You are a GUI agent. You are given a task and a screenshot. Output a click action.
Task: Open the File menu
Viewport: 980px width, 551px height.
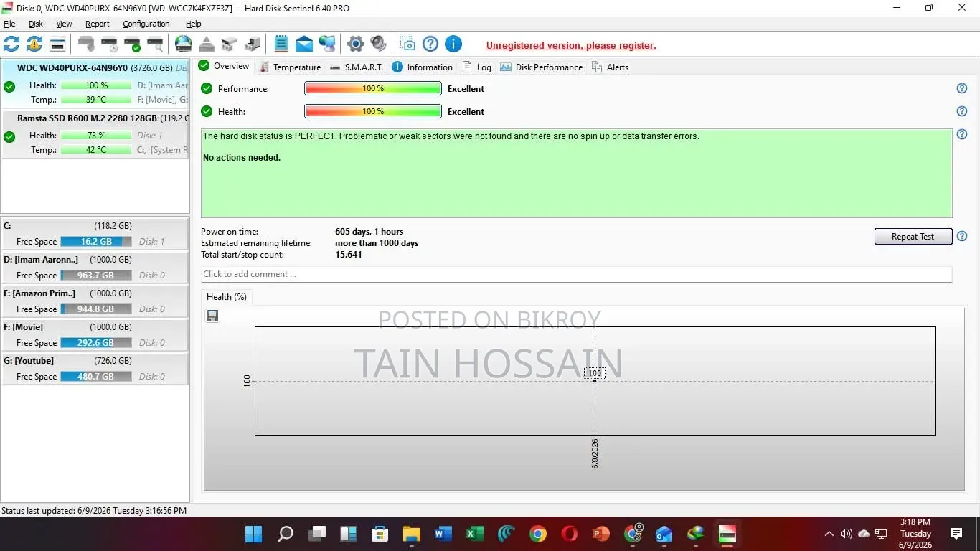click(x=9, y=24)
